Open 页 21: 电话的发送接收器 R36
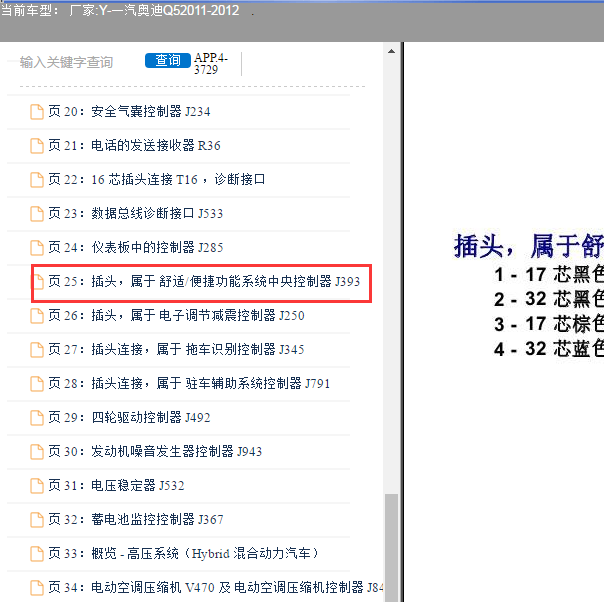This screenshot has width=604, height=602. 134,146
